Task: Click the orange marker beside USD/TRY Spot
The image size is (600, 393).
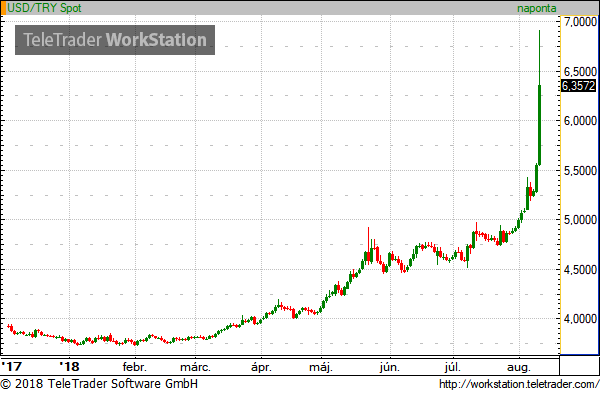Action: (3, 8)
